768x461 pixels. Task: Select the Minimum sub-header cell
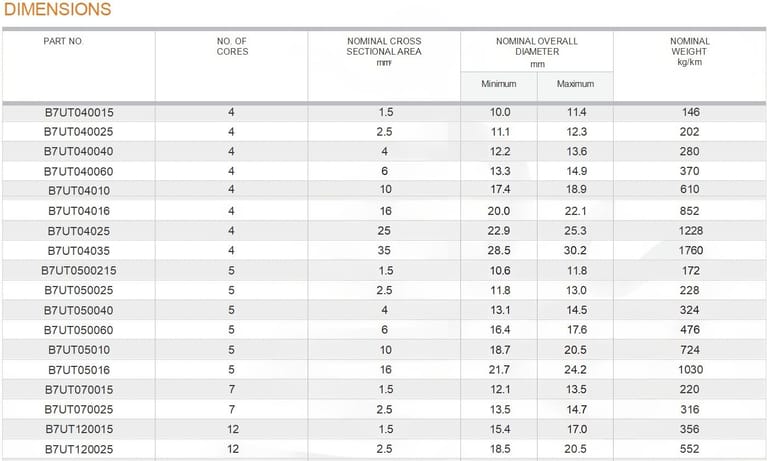click(499, 84)
